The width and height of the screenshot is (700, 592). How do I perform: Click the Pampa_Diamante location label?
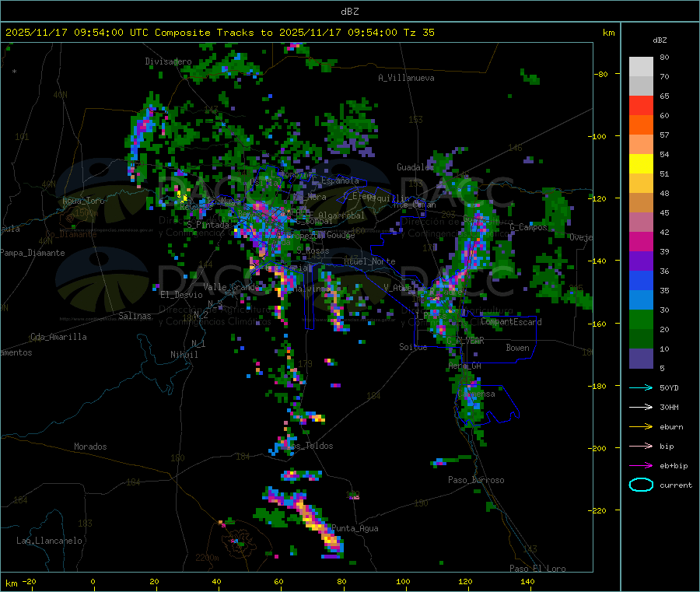pos(32,253)
